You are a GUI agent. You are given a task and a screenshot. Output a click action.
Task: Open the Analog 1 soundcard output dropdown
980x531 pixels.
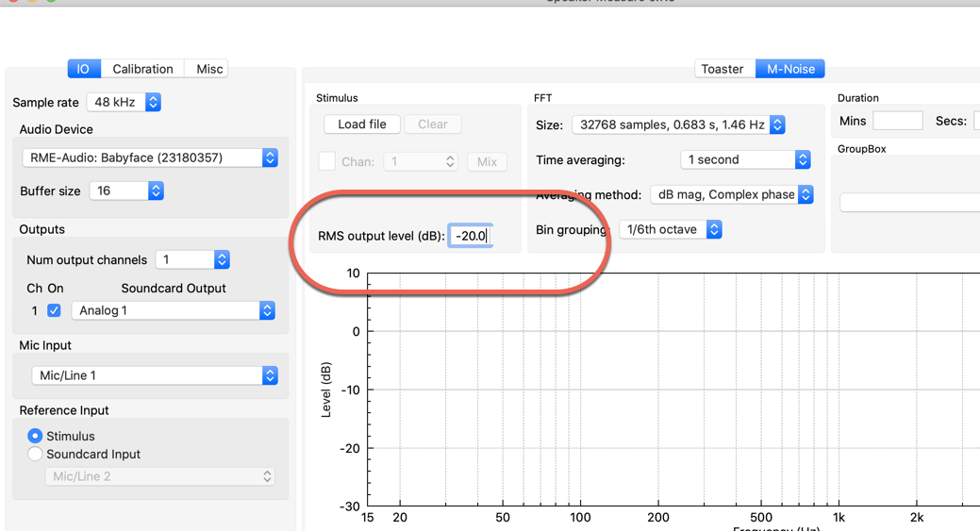(174, 310)
